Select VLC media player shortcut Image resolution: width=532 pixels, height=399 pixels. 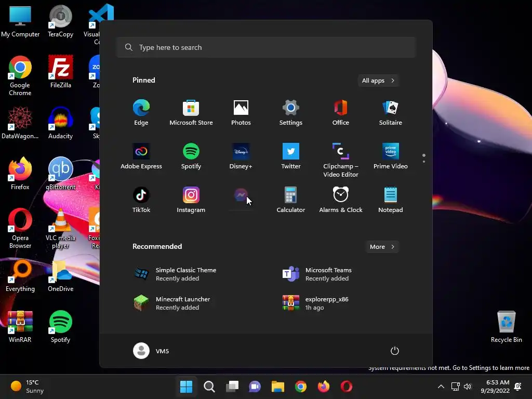(60, 229)
